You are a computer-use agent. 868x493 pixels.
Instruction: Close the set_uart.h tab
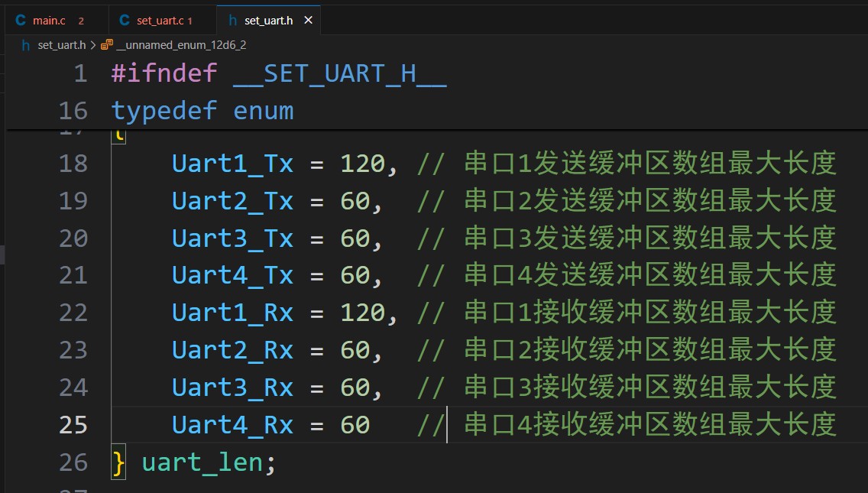pyautogui.click(x=309, y=20)
